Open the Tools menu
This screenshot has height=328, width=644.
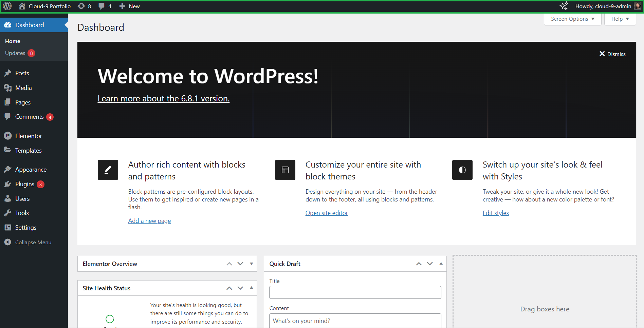[x=22, y=213]
